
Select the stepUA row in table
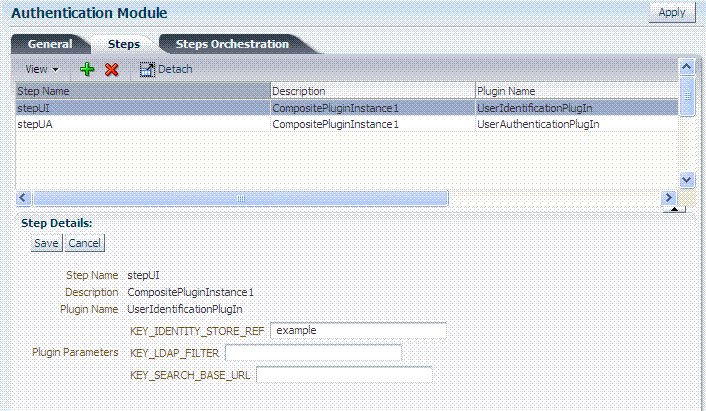tap(347, 124)
